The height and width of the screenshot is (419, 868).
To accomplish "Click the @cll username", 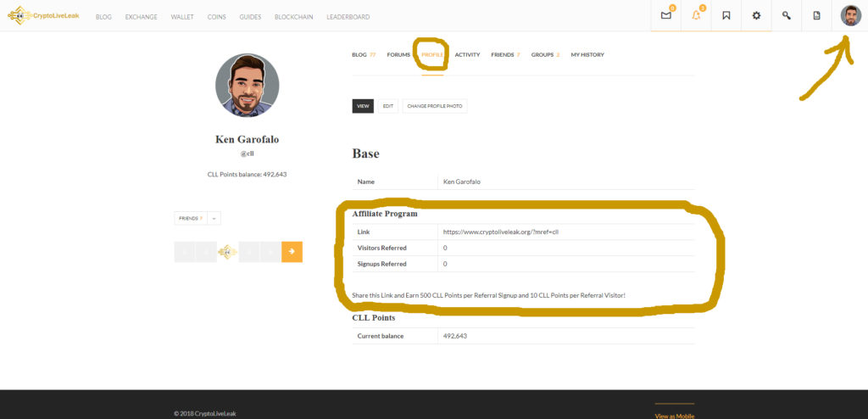I will (x=247, y=154).
